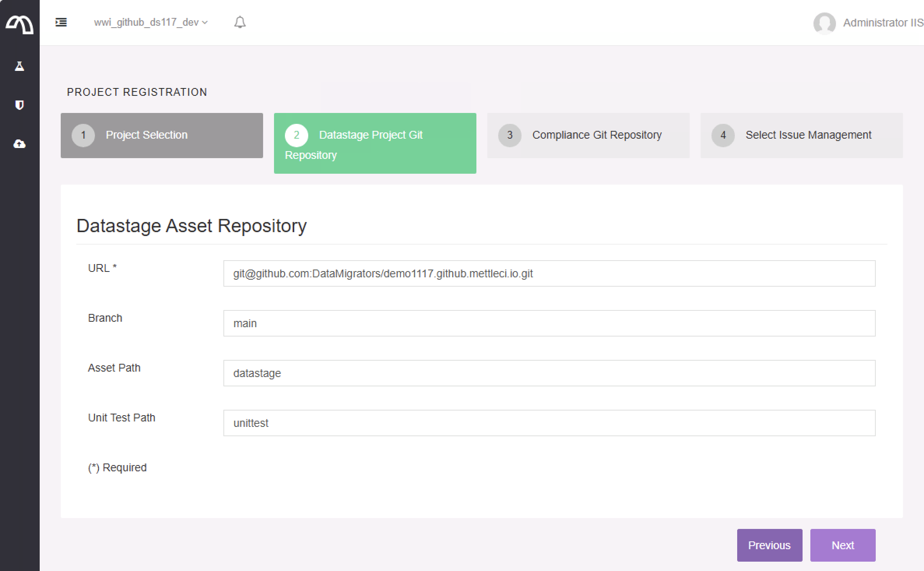Screen dimensions: 924x571
Task: Click into the Branch field
Action: pyautogui.click(x=549, y=323)
